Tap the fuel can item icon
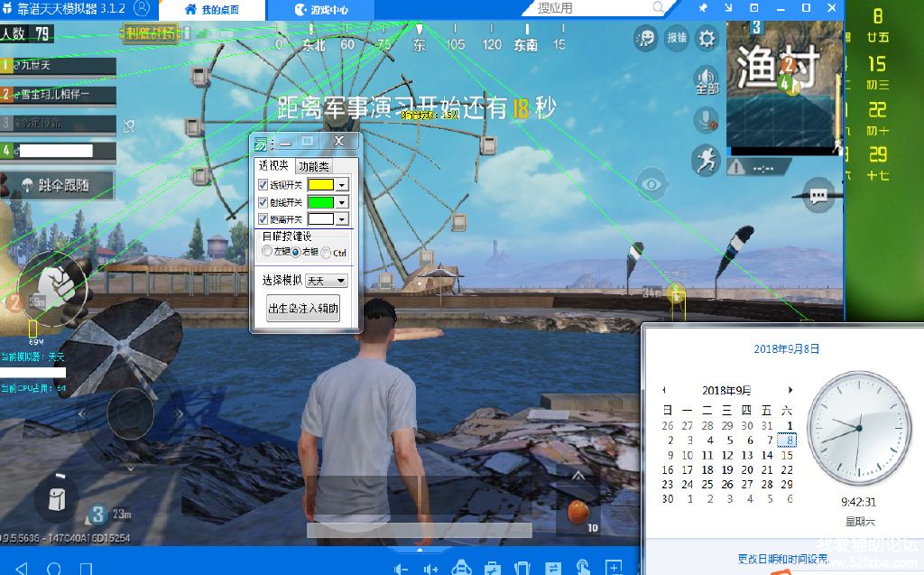 [57, 499]
